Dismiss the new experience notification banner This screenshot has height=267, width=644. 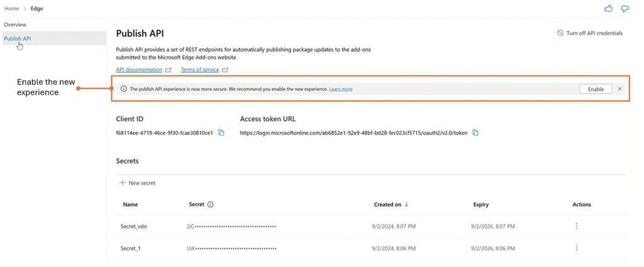pyautogui.click(x=619, y=89)
